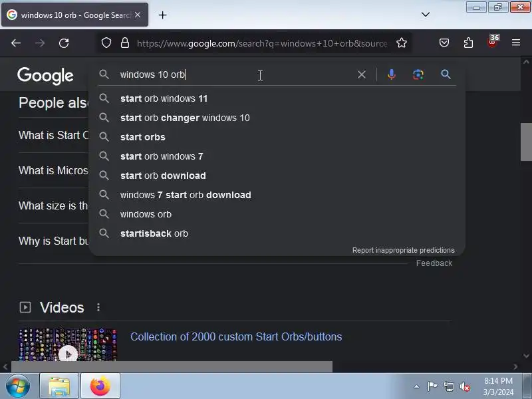Choose suggestion start orbs
The image size is (532, 399).
pos(277,137)
